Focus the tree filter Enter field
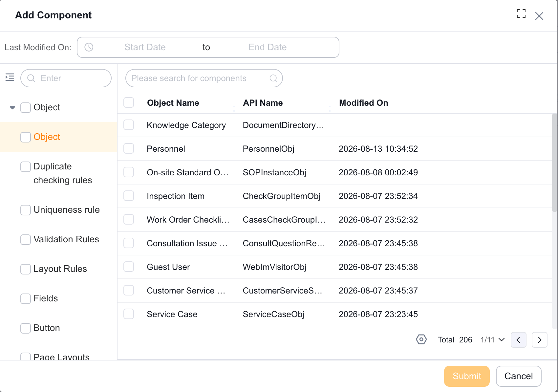This screenshot has width=558, height=392. [66, 78]
